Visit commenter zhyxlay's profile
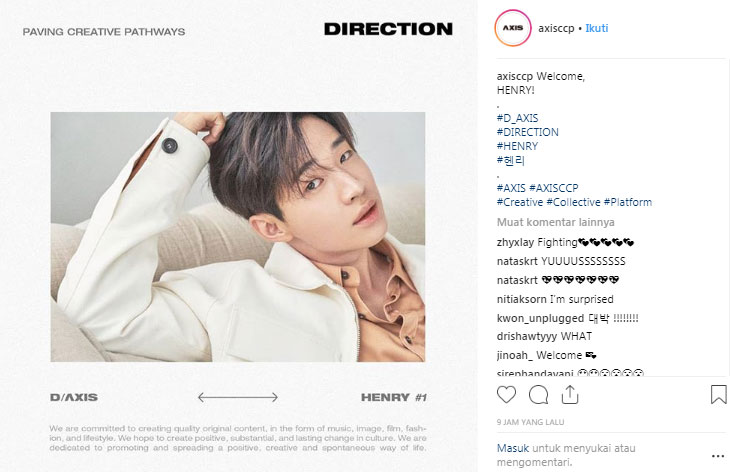This screenshot has width=730, height=472. tap(515, 243)
